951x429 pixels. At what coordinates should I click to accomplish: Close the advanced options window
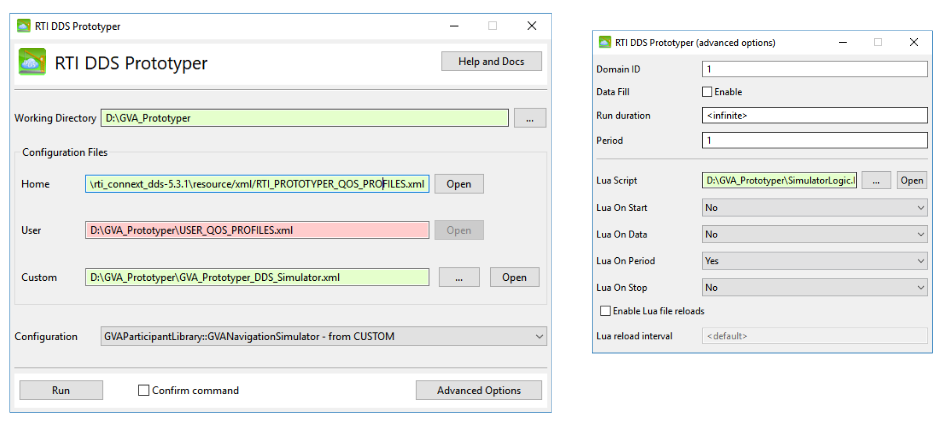click(x=914, y=42)
